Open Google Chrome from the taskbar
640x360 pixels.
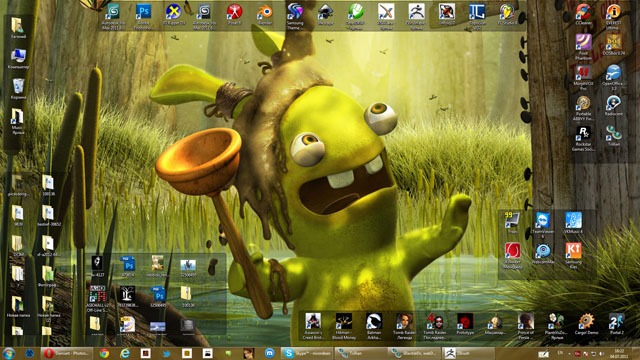tap(104, 353)
